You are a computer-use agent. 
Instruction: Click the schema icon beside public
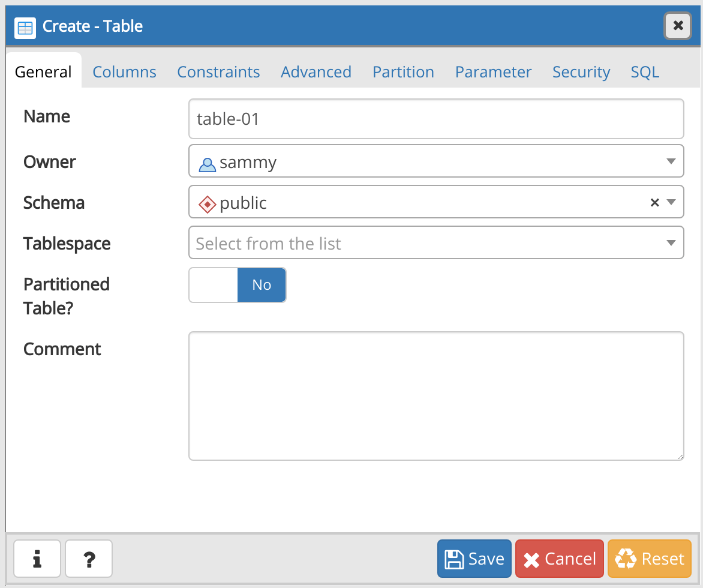pos(207,204)
